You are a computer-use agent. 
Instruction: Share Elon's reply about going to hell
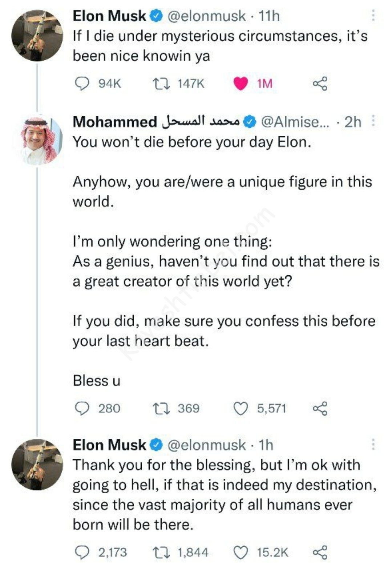click(x=320, y=552)
